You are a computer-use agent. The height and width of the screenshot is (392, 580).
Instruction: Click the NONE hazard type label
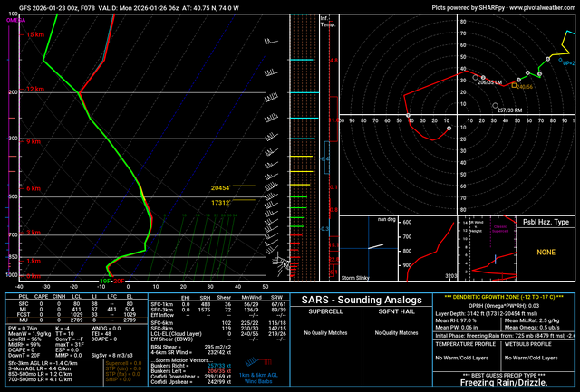click(x=546, y=253)
